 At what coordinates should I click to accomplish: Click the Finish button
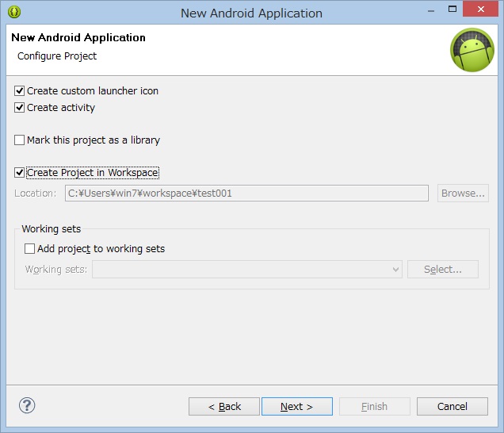(375, 406)
